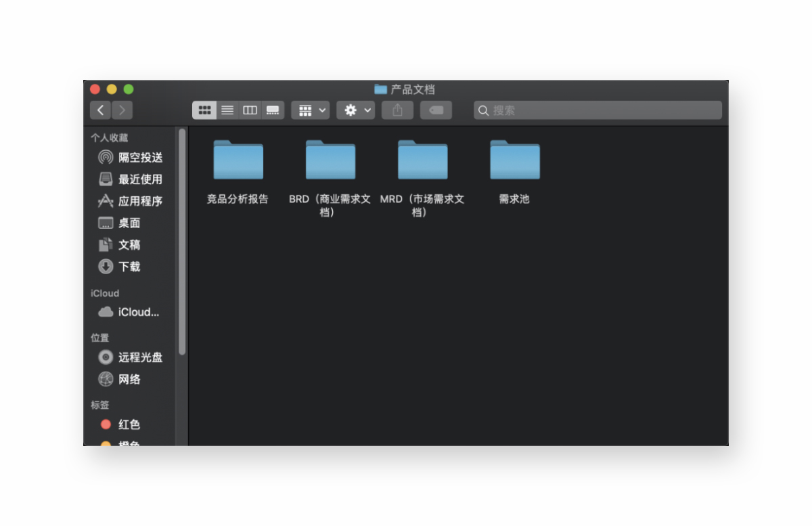812x526 pixels.
Task: Minimize the window with yellow button
Action: 112,89
